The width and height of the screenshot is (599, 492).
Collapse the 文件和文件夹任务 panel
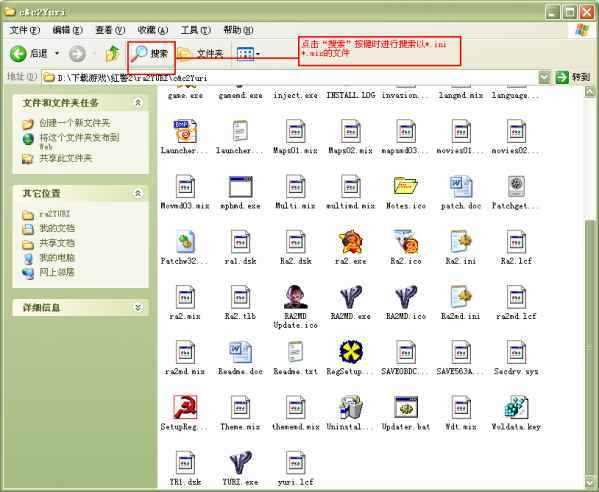point(138,103)
